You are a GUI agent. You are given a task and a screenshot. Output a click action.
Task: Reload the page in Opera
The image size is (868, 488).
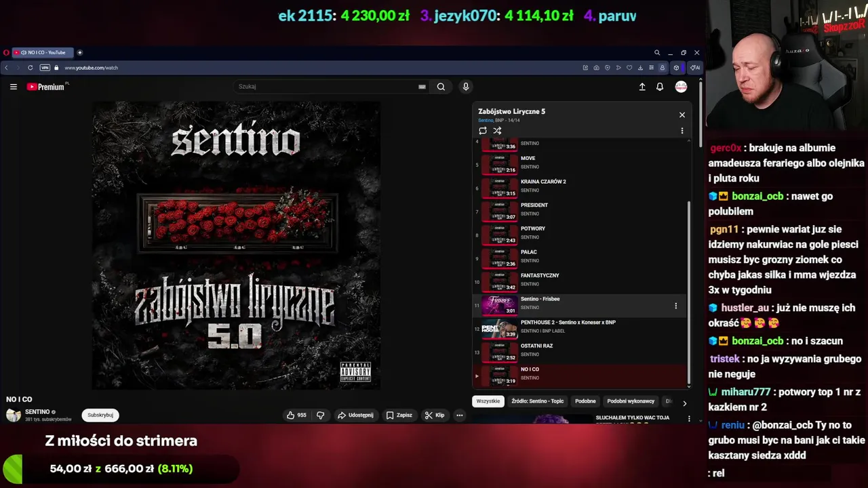[x=30, y=68]
